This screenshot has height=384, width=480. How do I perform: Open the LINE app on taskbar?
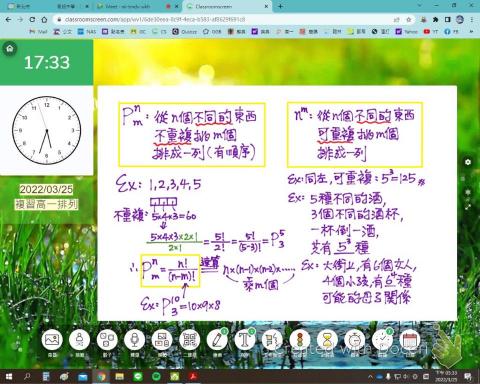(138, 377)
